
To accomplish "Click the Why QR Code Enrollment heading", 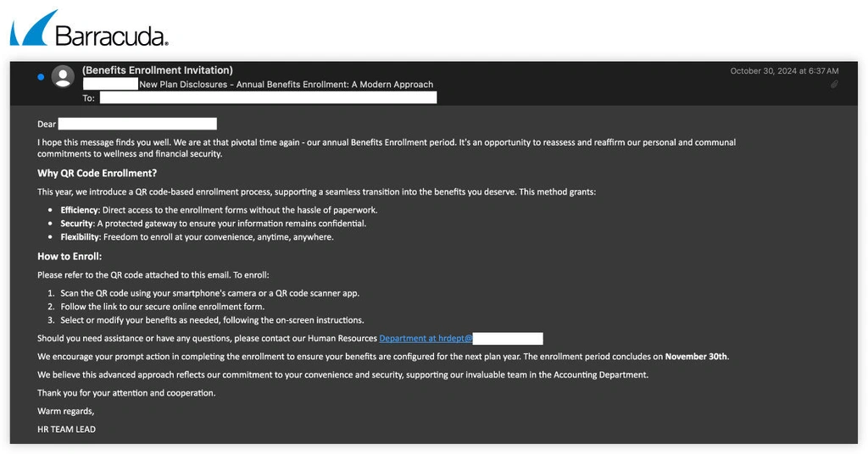I will [97, 174].
